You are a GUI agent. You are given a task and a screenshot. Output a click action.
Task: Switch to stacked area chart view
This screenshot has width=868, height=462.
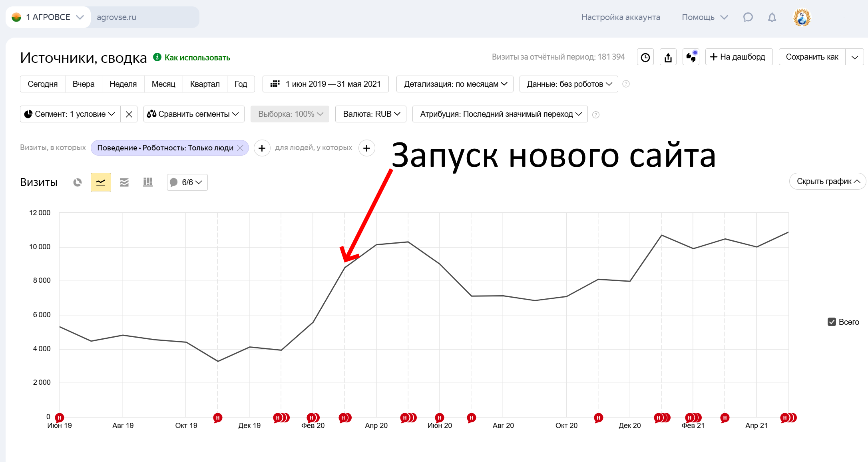pos(124,182)
